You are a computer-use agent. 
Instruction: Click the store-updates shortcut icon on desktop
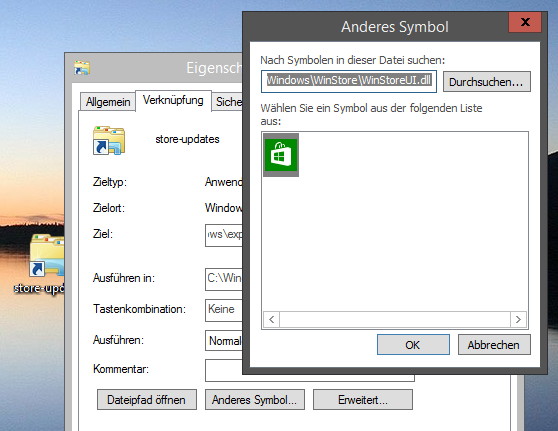(47, 255)
